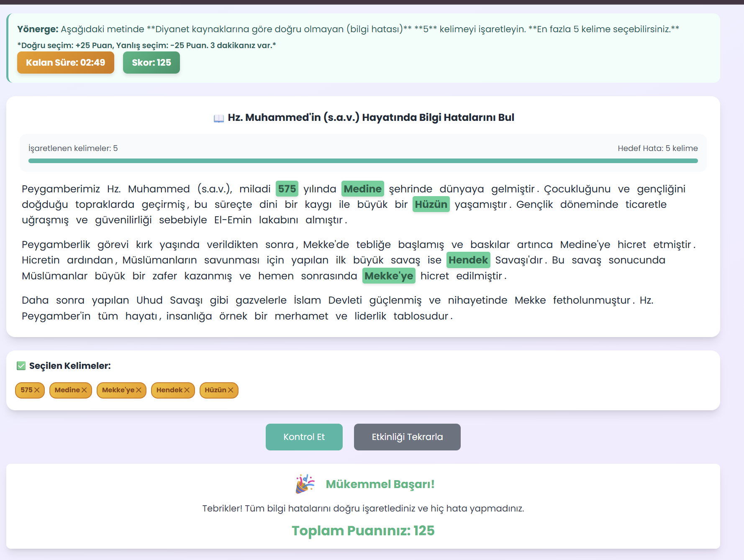Select the word Uhud in the third paragraph

(x=149, y=300)
